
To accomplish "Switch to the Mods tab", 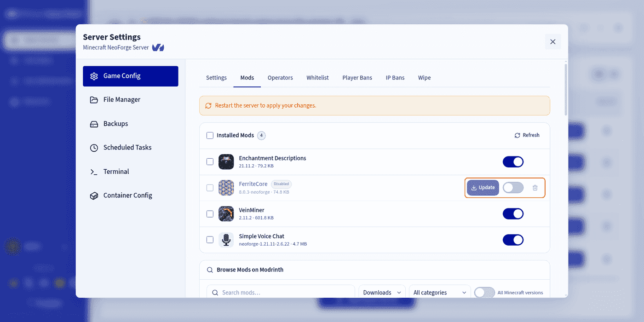I will tap(247, 78).
